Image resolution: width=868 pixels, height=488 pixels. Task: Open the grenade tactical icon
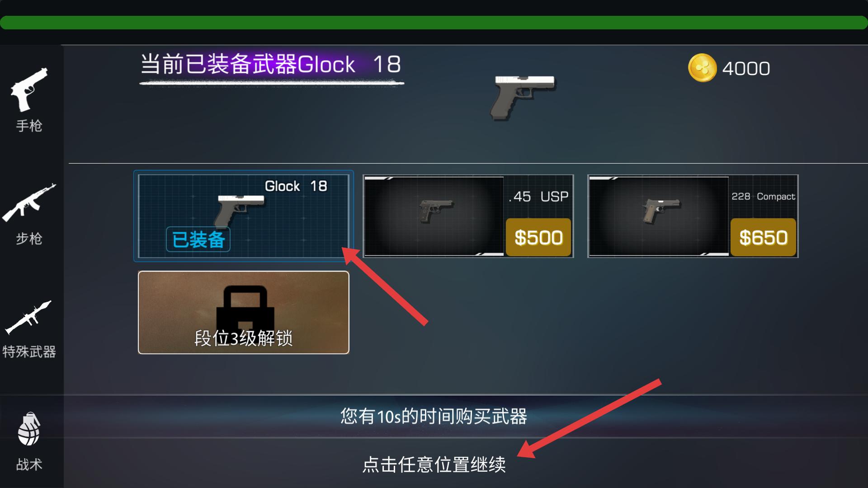pos(29,428)
